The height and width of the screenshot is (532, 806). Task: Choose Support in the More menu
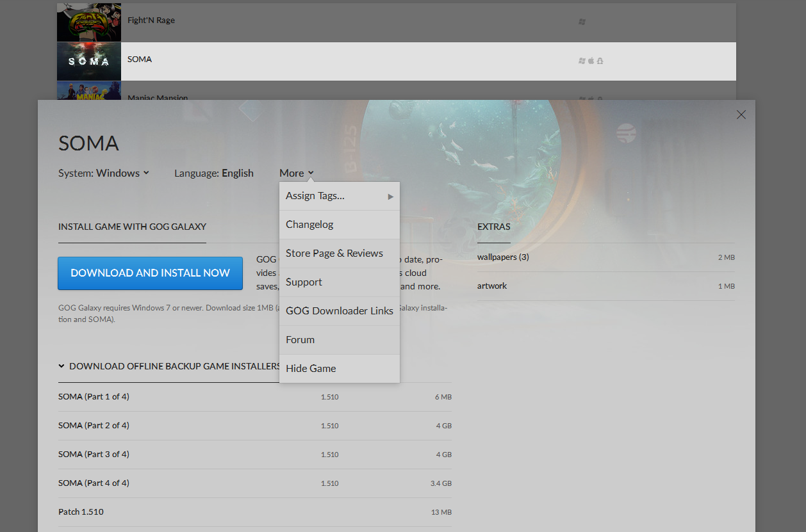[x=340, y=282]
